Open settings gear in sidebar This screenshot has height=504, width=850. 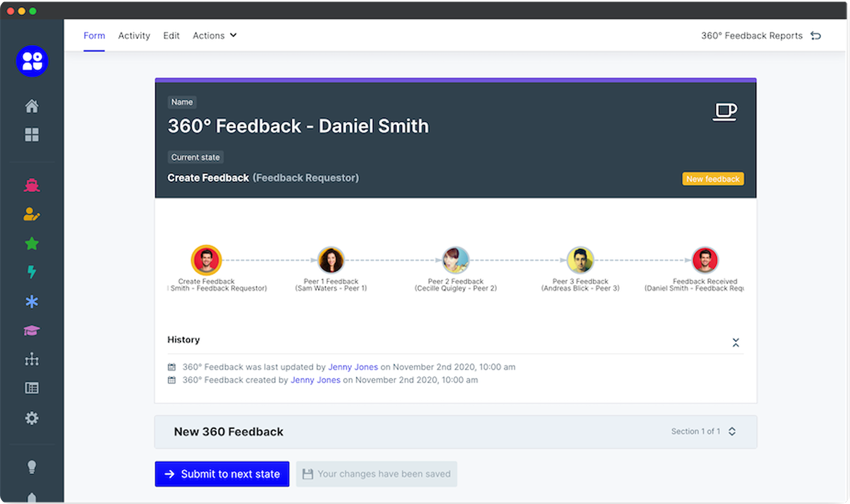tap(32, 418)
